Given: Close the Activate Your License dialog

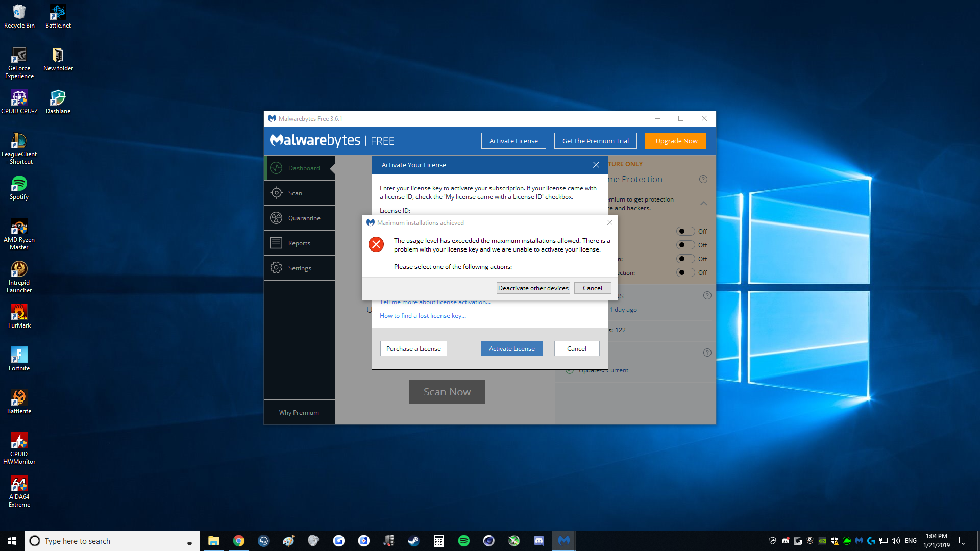Looking at the screenshot, I should [x=596, y=165].
